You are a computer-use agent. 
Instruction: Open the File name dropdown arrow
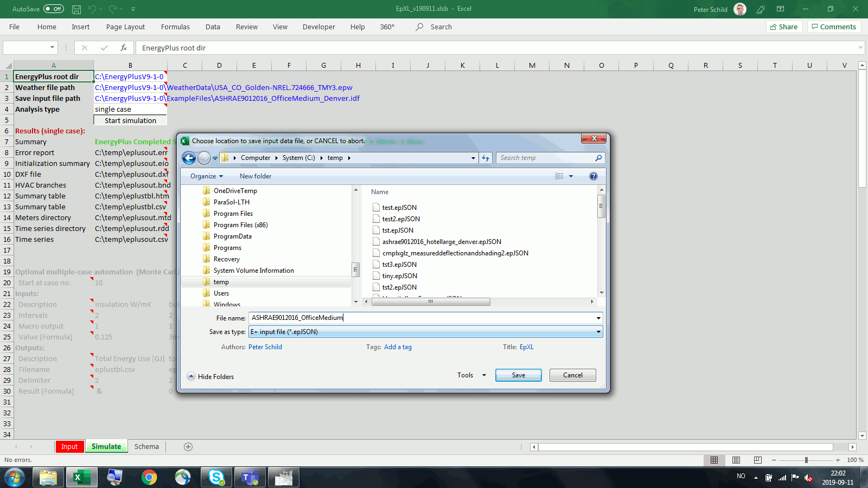(x=598, y=318)
